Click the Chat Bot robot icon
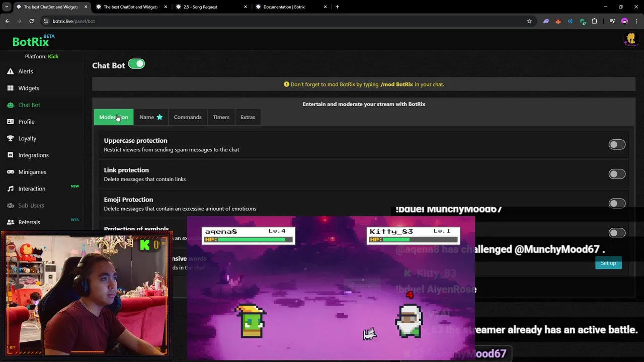 coord(11,105)
